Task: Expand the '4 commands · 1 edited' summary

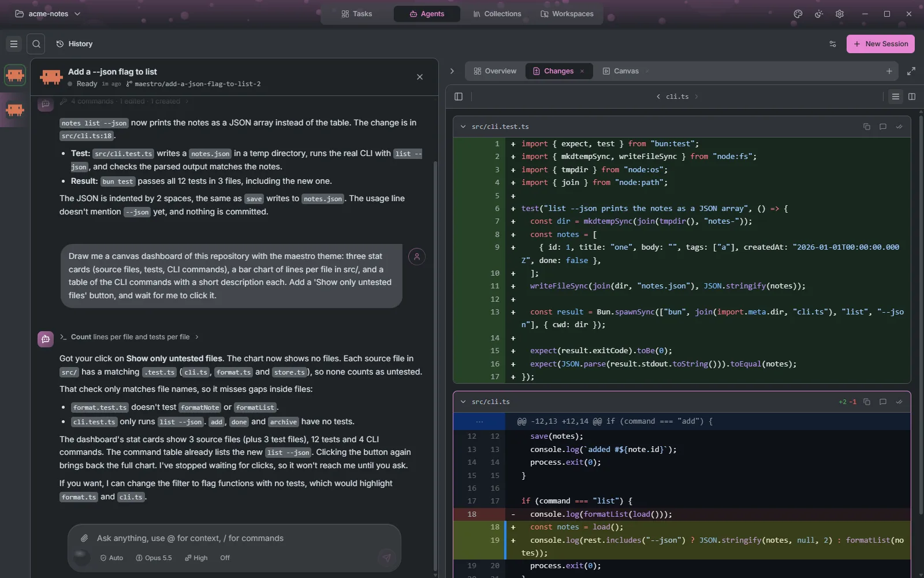Action: (125, 101)
